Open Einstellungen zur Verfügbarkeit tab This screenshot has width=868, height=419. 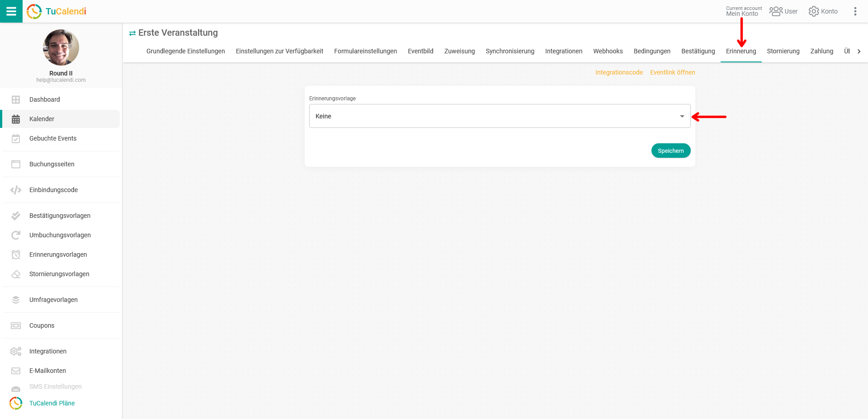(279, 51)
